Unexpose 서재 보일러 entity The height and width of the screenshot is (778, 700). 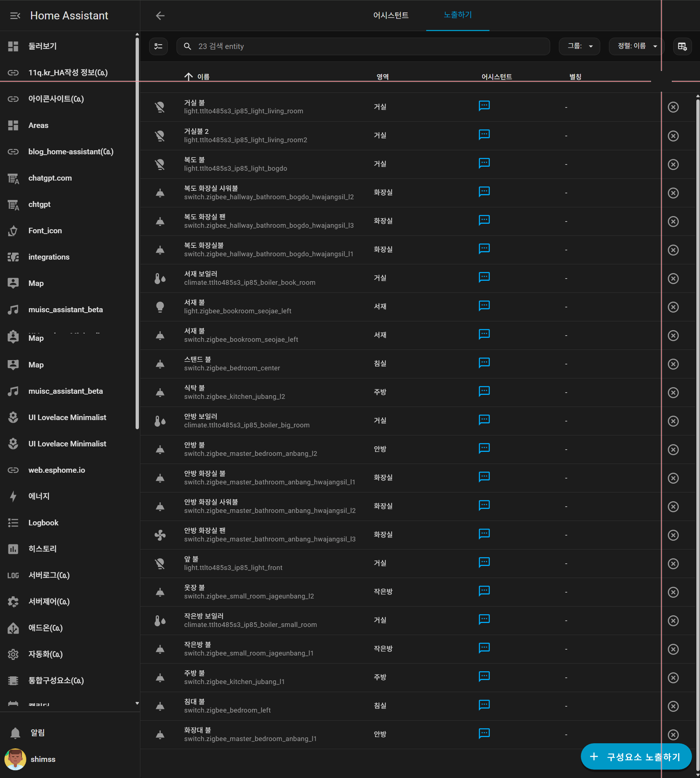(x=673, y=279)
